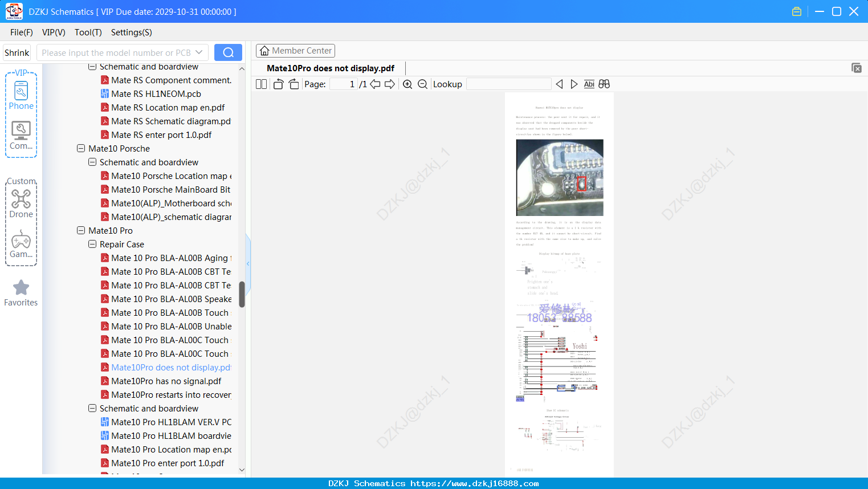This screenshot has width=868, height=489.
Task: Open the Tool(T) menu
Action: pos(88,32)
